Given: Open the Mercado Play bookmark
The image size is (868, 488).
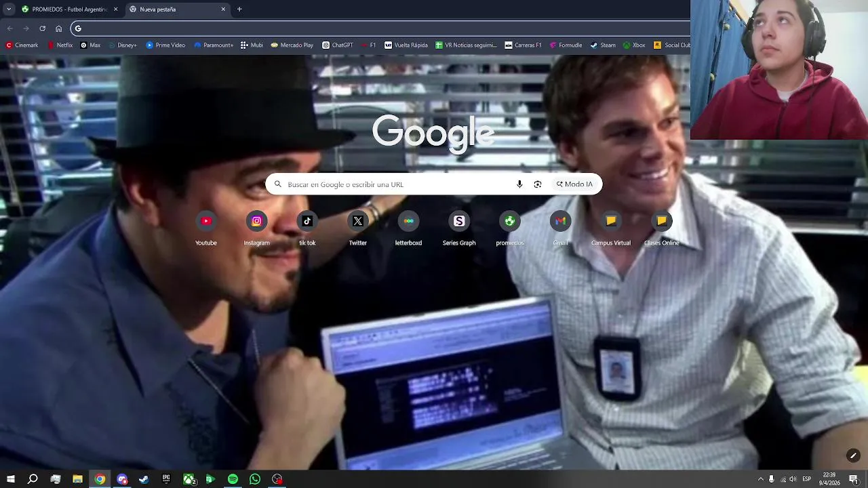Looking at the screenshot, I should click(x=292, y=45).
